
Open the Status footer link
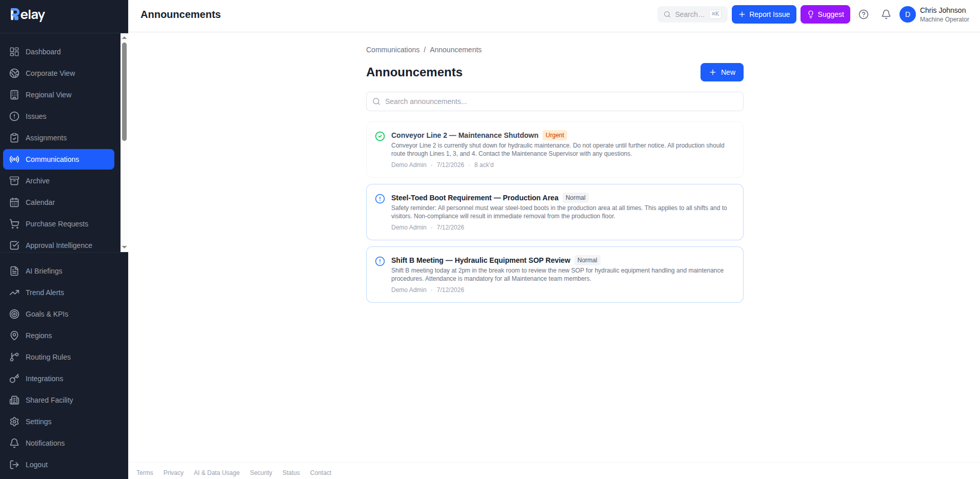click(x=291, y=473)
